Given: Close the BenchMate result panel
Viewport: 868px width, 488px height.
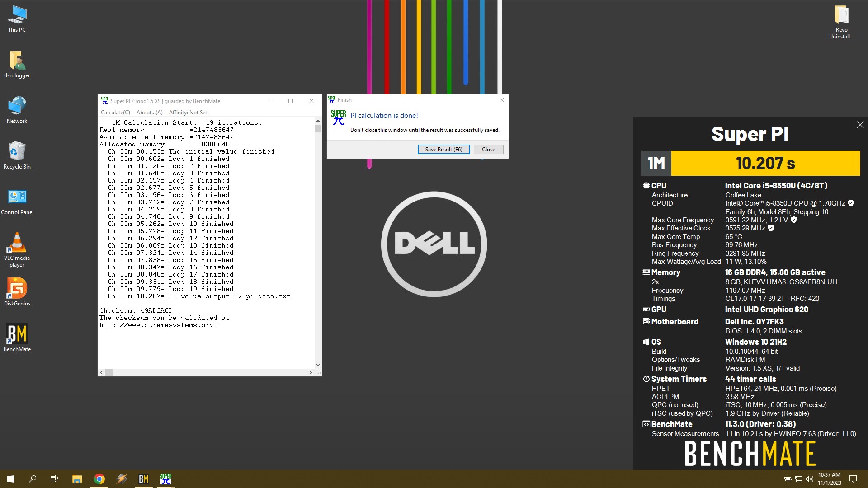Looking at the screenshot, I should 860,125.
